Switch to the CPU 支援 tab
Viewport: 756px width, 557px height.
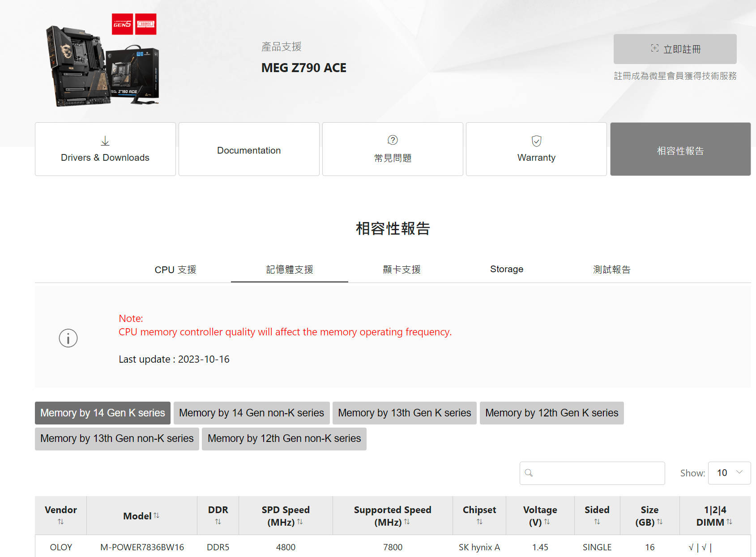pyautogui.click(x=175, y=270)
